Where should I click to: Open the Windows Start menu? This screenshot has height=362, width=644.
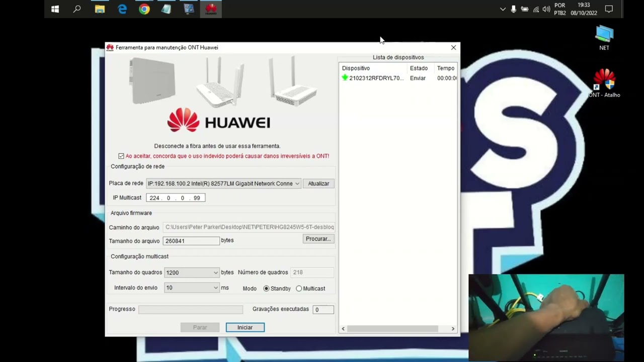coord(55,9)
